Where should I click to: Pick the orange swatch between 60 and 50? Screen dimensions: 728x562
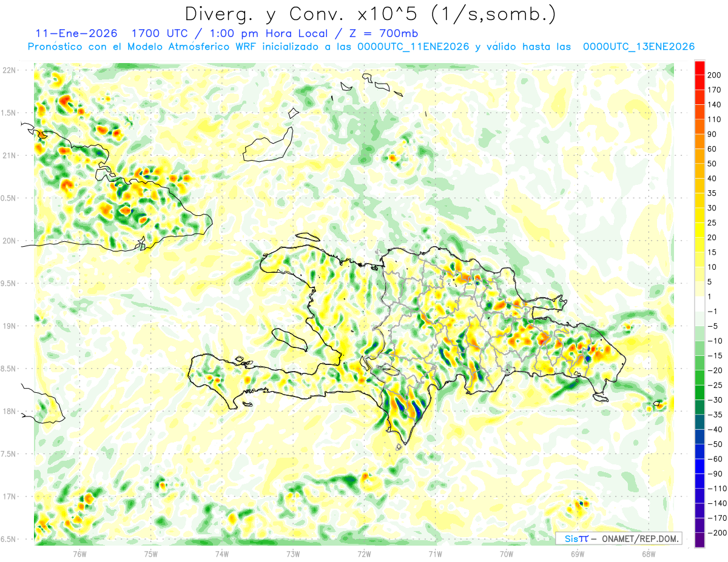[x=699, y=157]
